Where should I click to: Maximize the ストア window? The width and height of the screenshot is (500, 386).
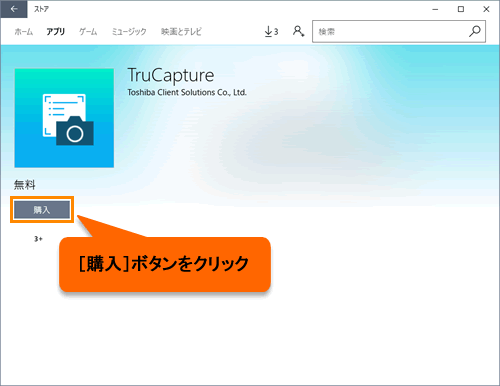pos(461,9)
